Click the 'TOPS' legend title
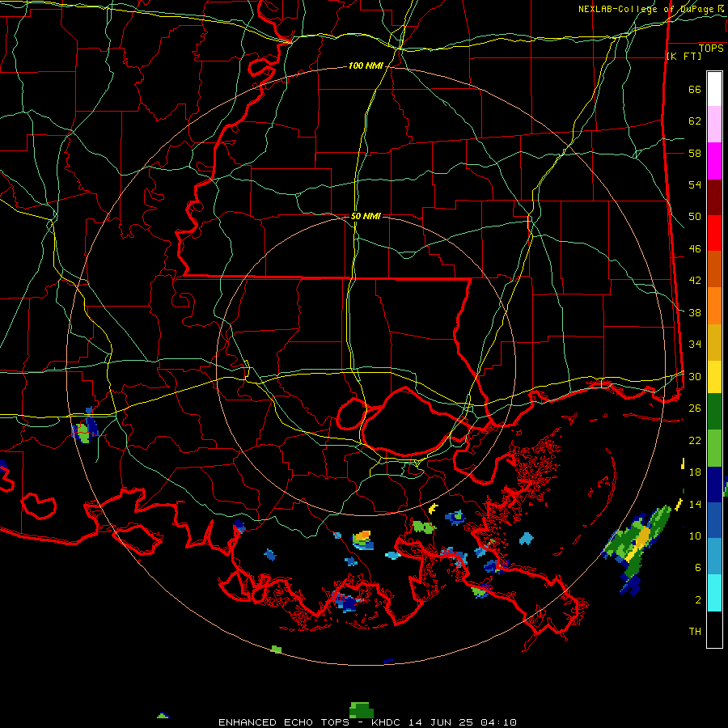Screen dimensions: 728x728 coord(711,49)
